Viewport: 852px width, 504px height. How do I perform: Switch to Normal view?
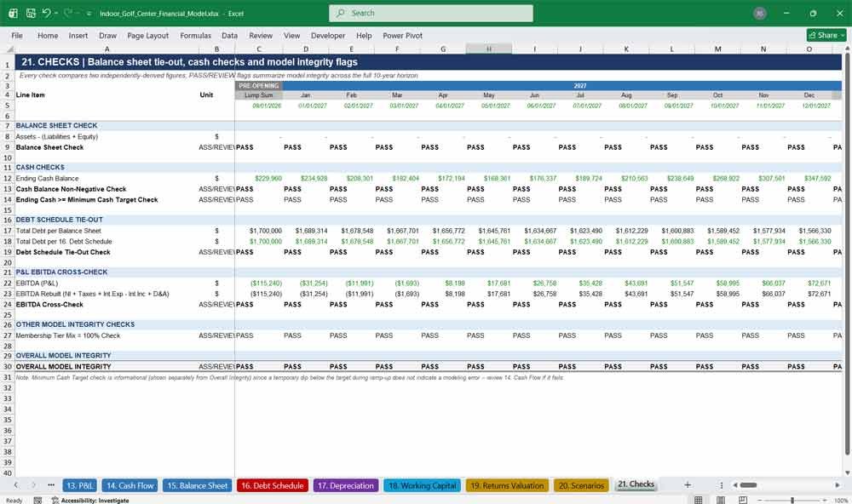(x=699, y=500)
